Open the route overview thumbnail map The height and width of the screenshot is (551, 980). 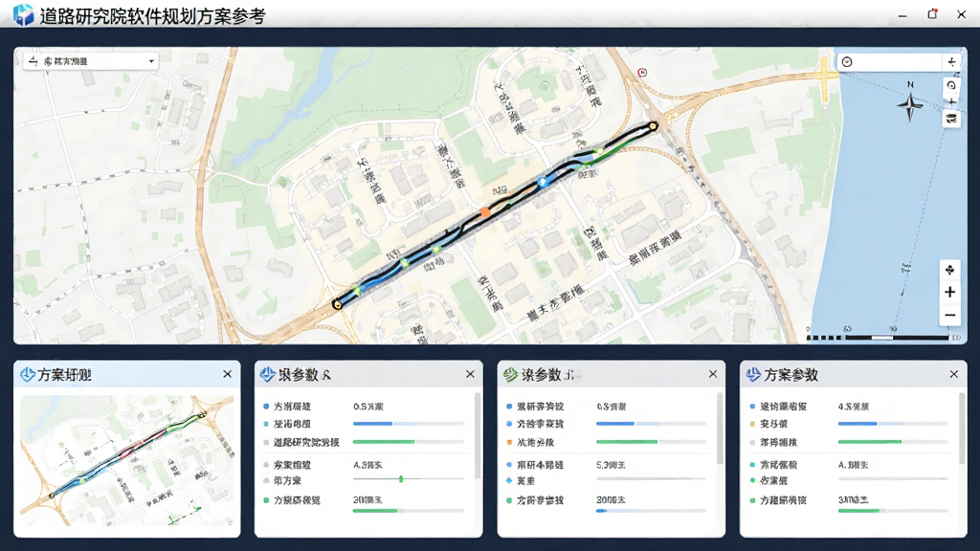tap(127, 460)
